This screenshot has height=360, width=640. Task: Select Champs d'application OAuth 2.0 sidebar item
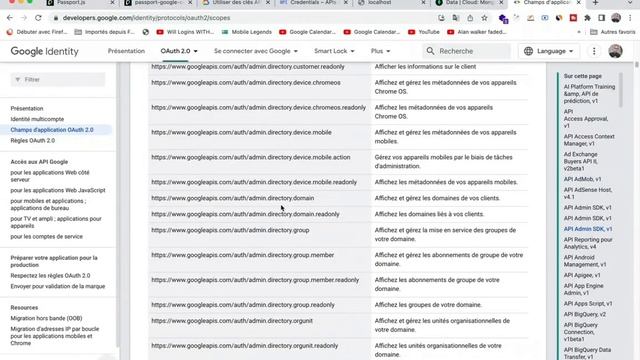pos(52,130)
